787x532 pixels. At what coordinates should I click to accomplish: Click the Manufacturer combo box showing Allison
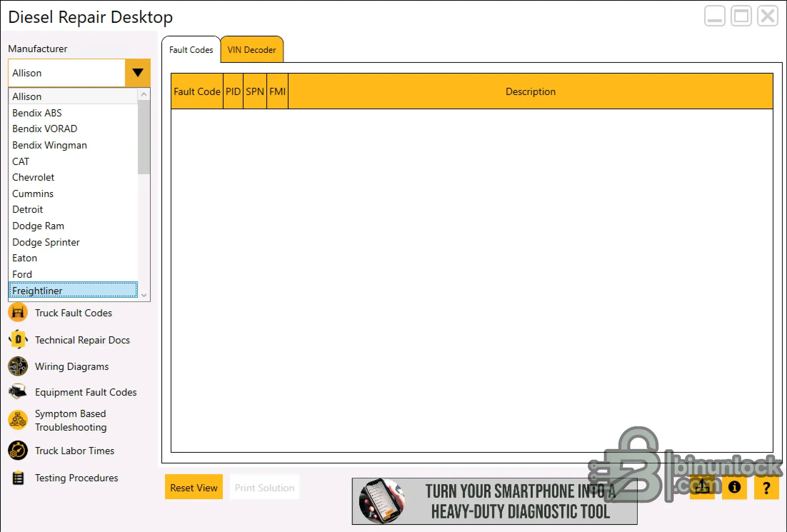(x=79, y=73)
